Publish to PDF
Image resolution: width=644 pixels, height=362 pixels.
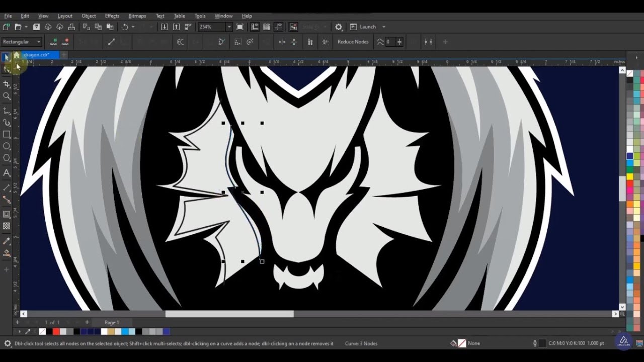pos(188,27)
